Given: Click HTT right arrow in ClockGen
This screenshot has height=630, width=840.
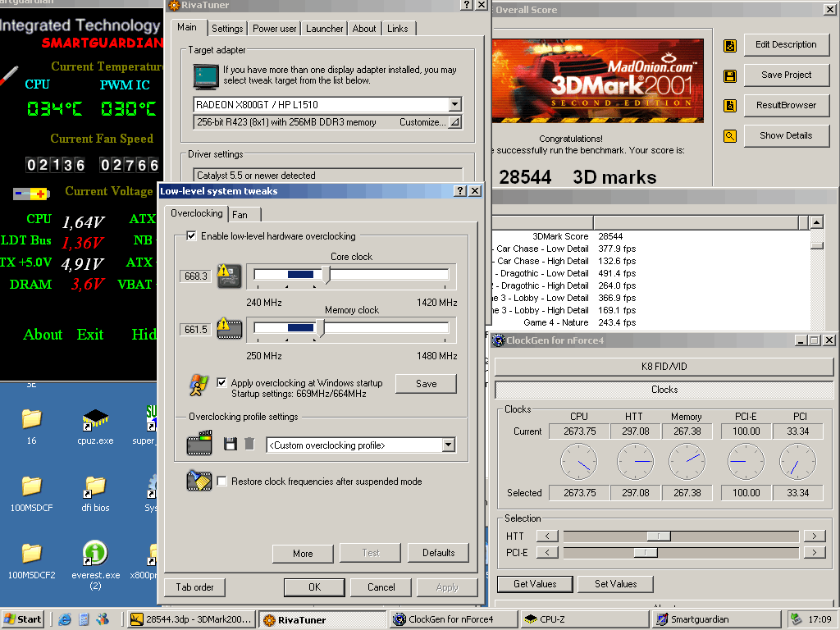Looking at the screenshot, I should pyautogui.click(x=815, y=536).
